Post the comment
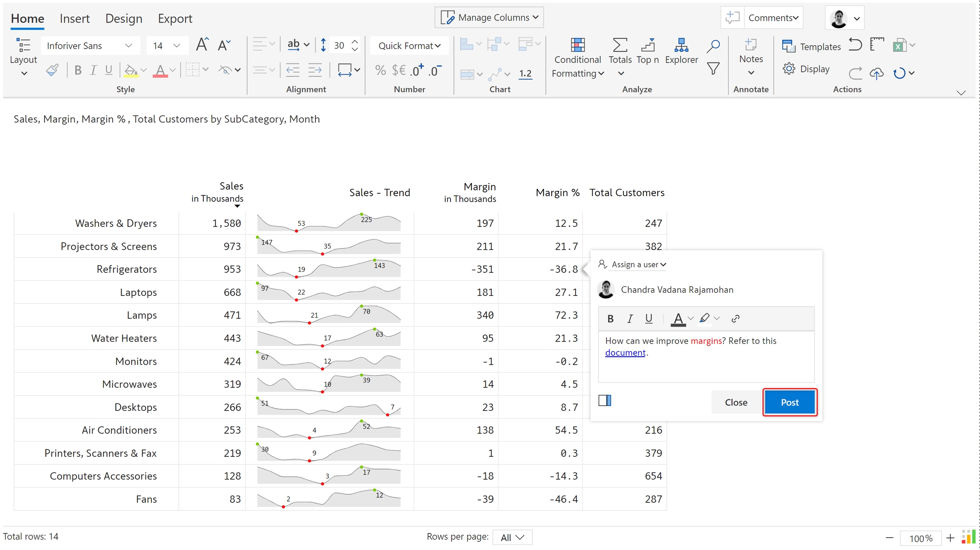This screenshot has height=550, width=980. [x=789, y=402]
